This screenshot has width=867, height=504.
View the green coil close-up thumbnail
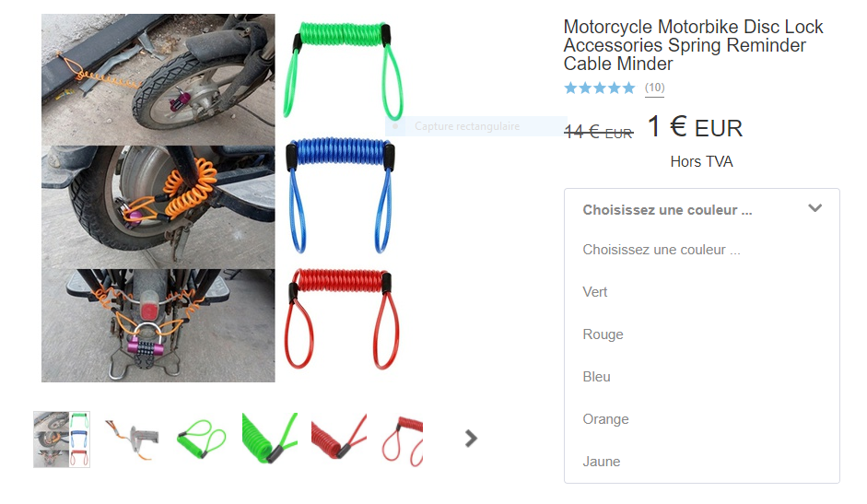(x=270, y=440)
